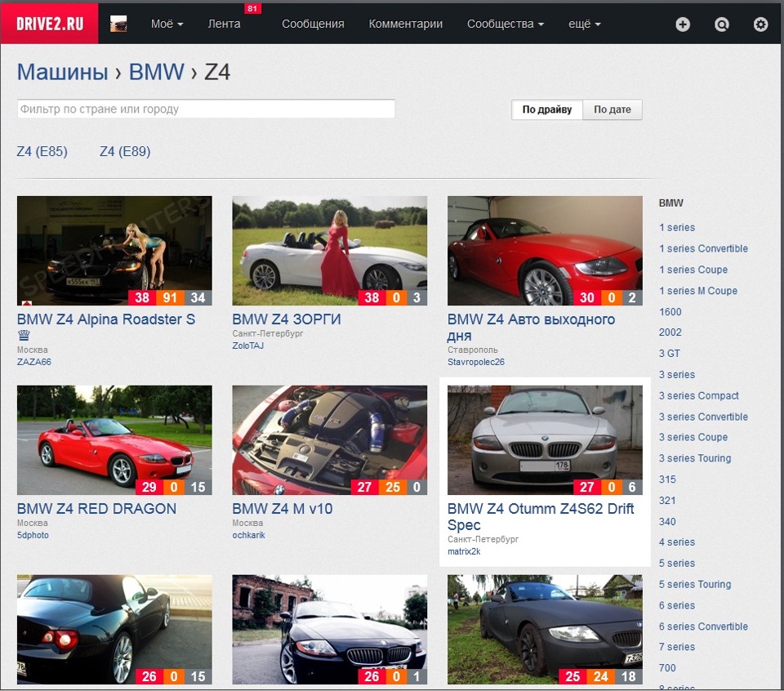Click the notification badge showing 81
Screen dimensions: 784x691
(x=253, y=9)
